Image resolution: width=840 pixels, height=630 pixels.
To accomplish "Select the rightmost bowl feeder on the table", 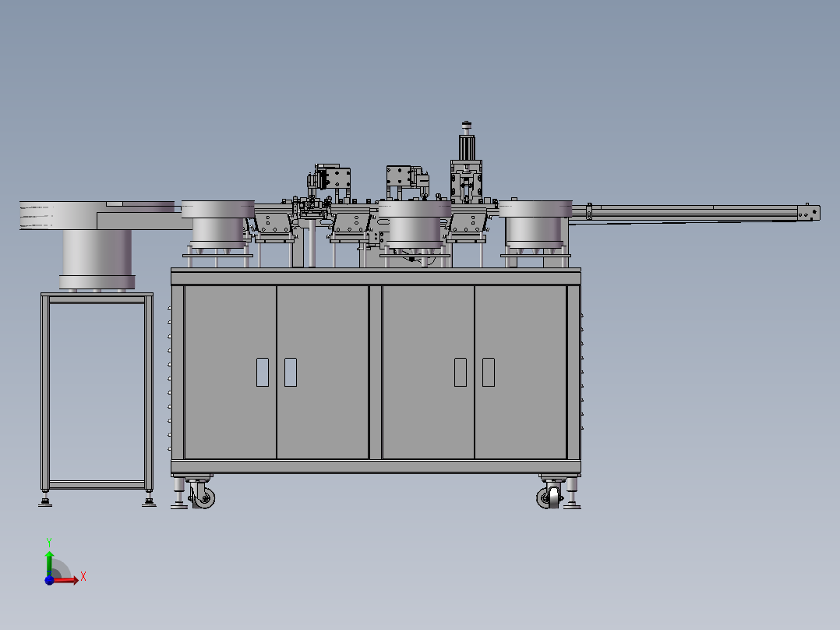I will click(535, 224).
